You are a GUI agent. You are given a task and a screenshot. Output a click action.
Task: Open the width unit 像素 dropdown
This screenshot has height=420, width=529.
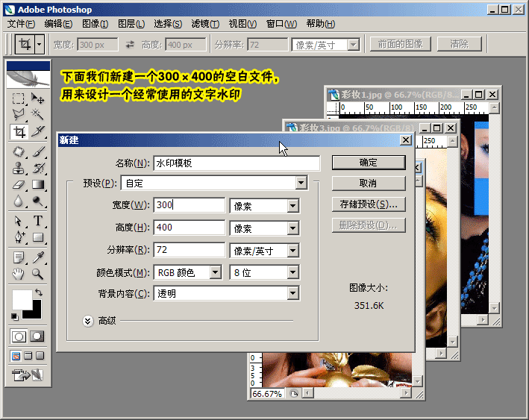[292, 206]
